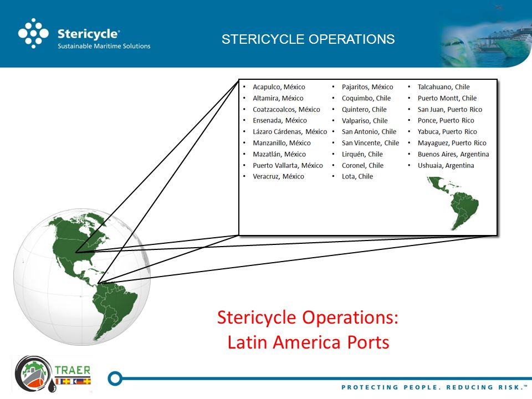The height and width of the screenshot is (399, 532).
Task: Select Mazatlán, México entry
Action: pos(279,154)
